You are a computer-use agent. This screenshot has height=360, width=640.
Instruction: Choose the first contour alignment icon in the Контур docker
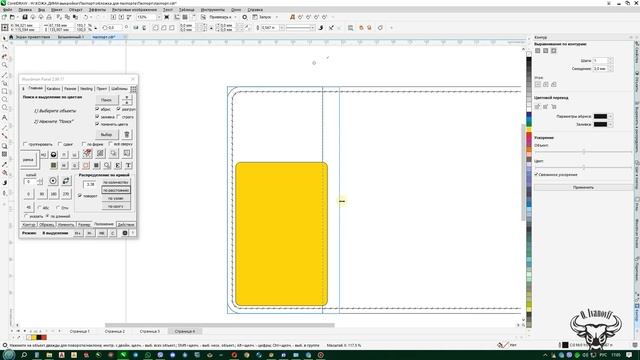point(538,51)
